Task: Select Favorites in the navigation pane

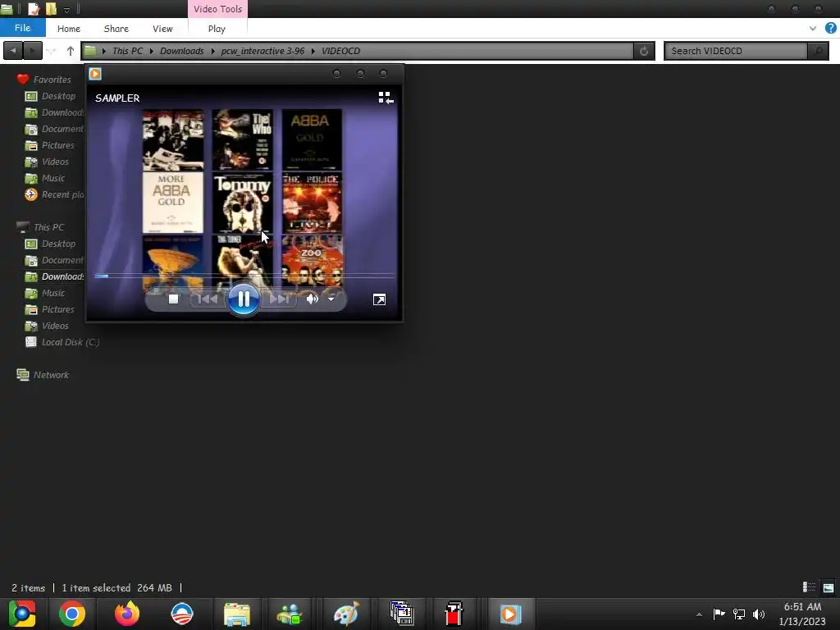Action: [x=52, y=80]
